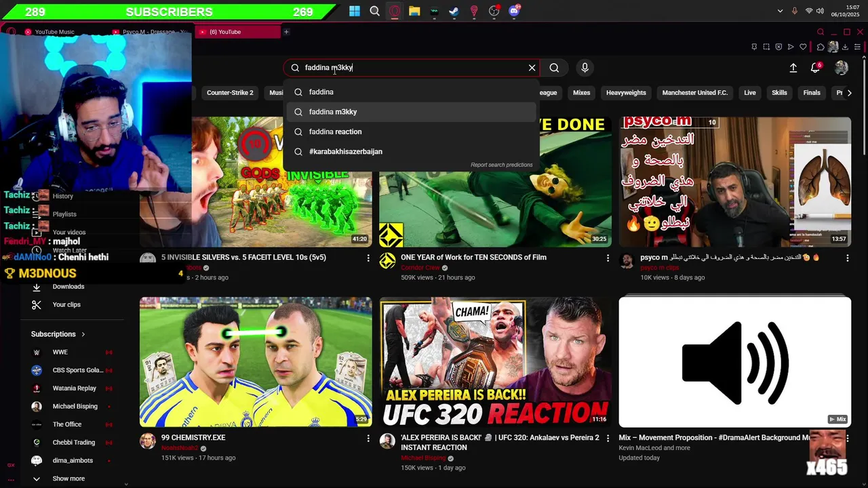868x488 pixels.
Task: Open 'Your clips' in the sidebar
Action: 72,305
